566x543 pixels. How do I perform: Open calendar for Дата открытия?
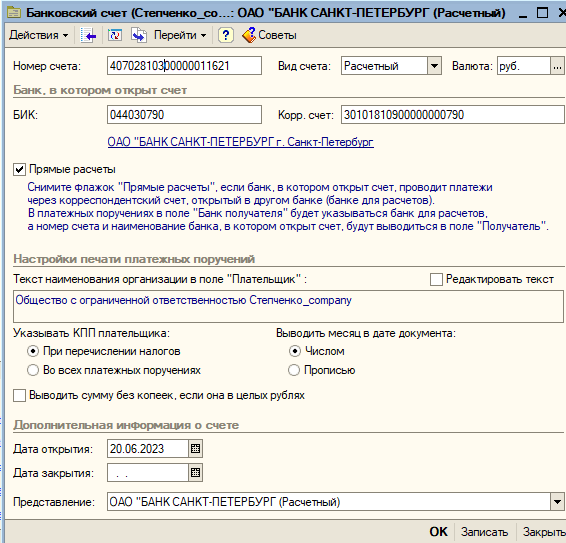point(195,449)
